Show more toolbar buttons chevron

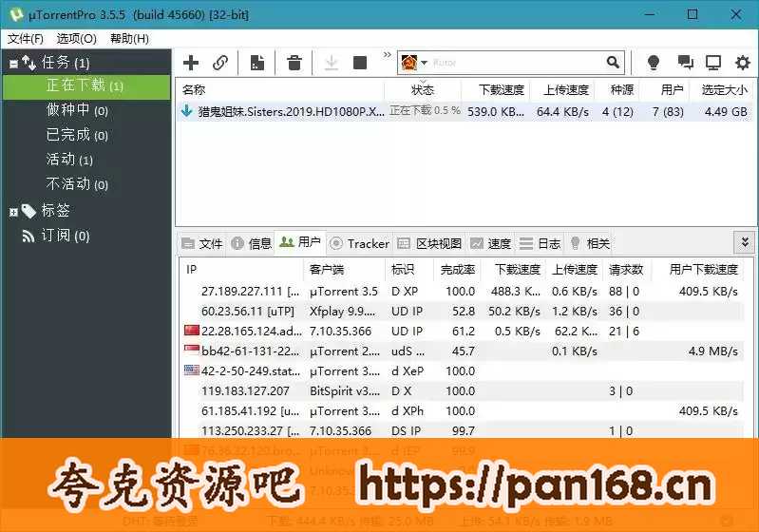pos(387,54)
